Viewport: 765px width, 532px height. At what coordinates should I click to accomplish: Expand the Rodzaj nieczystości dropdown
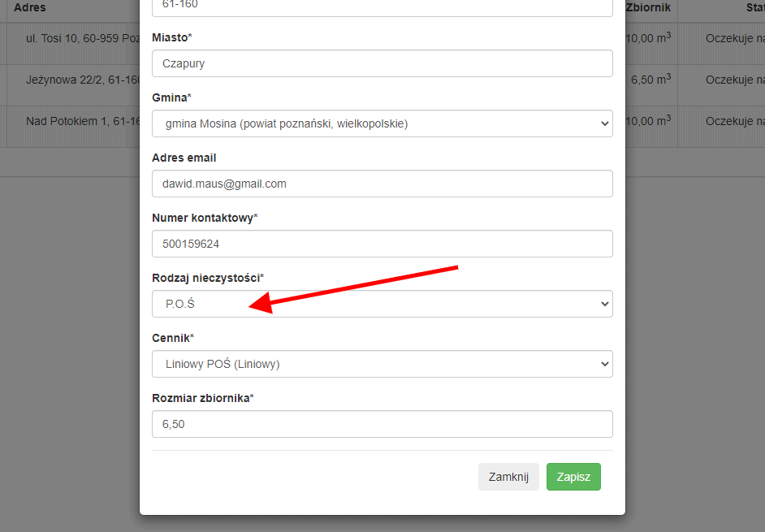382,304
